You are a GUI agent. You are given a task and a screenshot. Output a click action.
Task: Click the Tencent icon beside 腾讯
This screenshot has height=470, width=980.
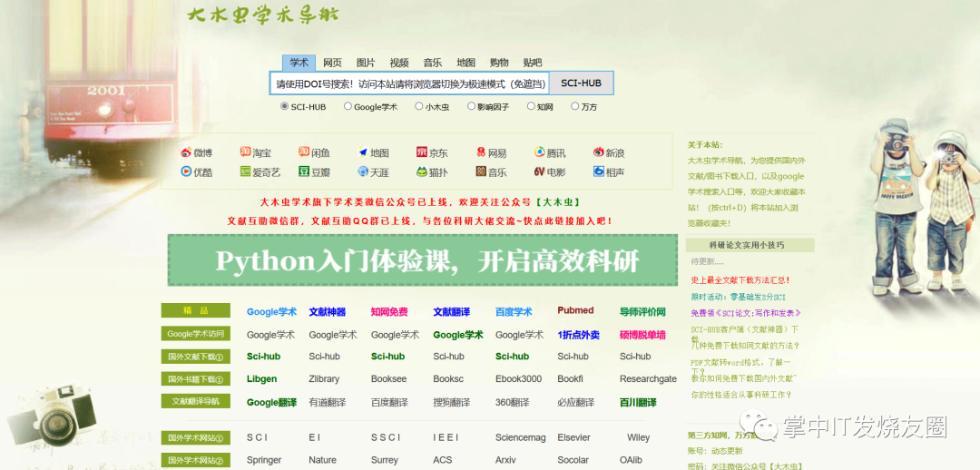coord(539,152)
